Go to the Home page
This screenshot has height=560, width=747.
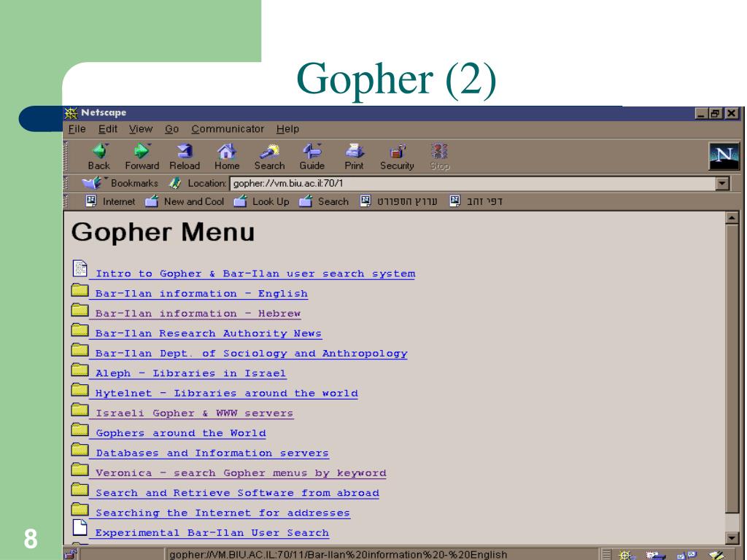pos(227,157)
